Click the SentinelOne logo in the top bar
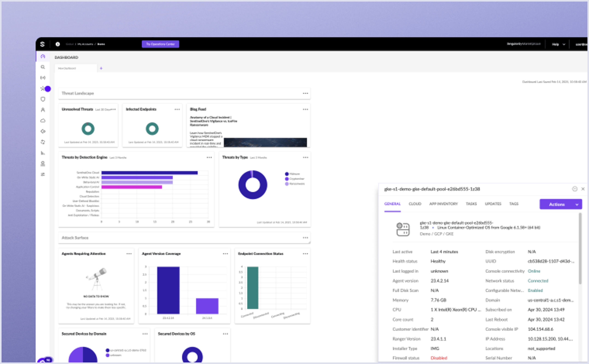 (x=42, y=44)
